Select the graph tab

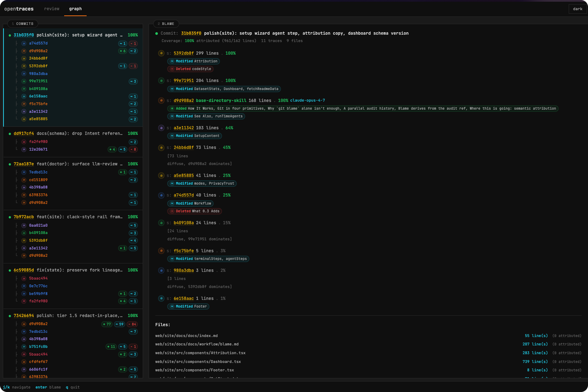point(75,9)
